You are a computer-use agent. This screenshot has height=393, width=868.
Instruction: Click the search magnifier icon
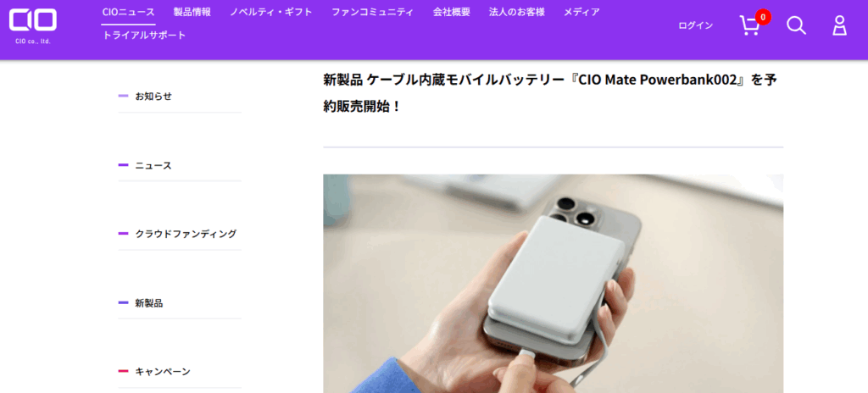click(x=796, y=25)
